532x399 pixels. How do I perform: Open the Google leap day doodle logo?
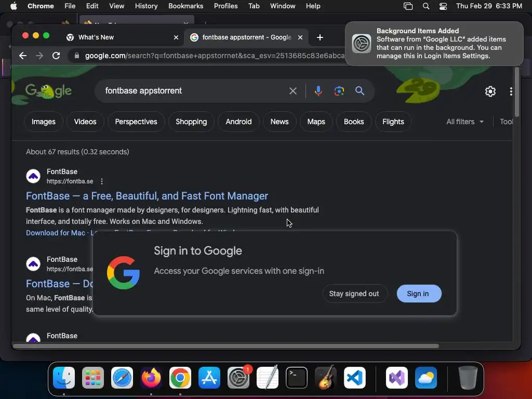click(x=48, y=91)
